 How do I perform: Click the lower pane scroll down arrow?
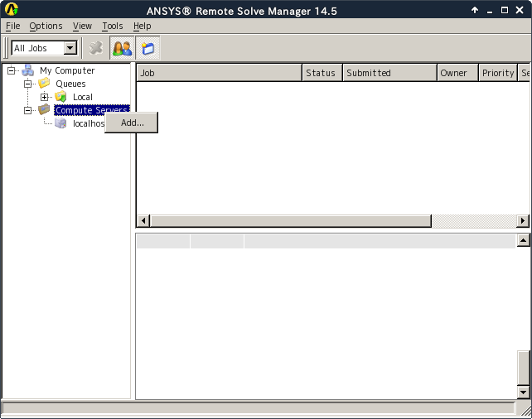523,392
